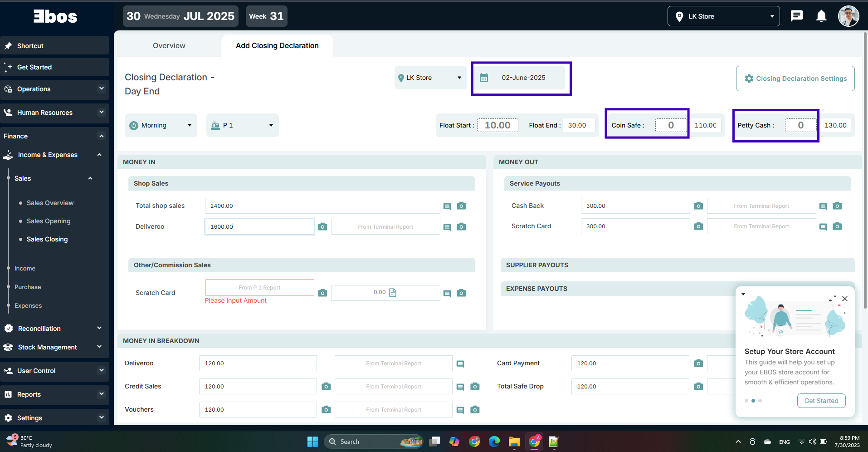Expand Operations in sidebar

point(54,89)
